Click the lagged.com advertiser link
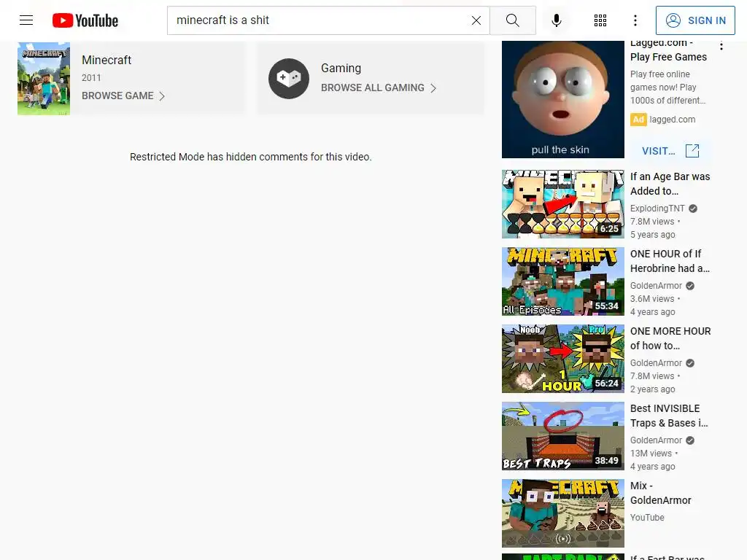Image resolution: width=747 pixels, height=560 pixels. (672, 120)
